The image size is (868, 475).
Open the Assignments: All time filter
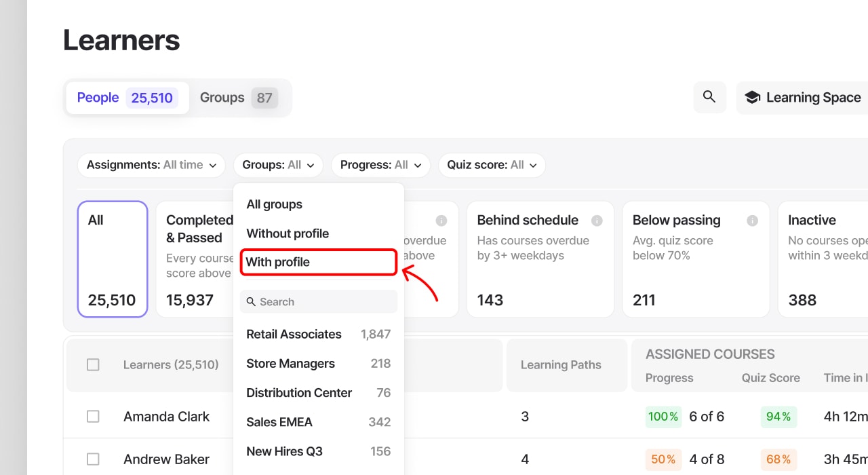click(151, 165)
